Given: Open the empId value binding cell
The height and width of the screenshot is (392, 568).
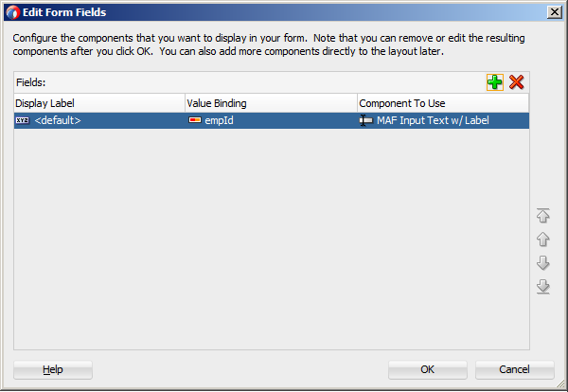Looking at the screenshot, I should [272, 120].
